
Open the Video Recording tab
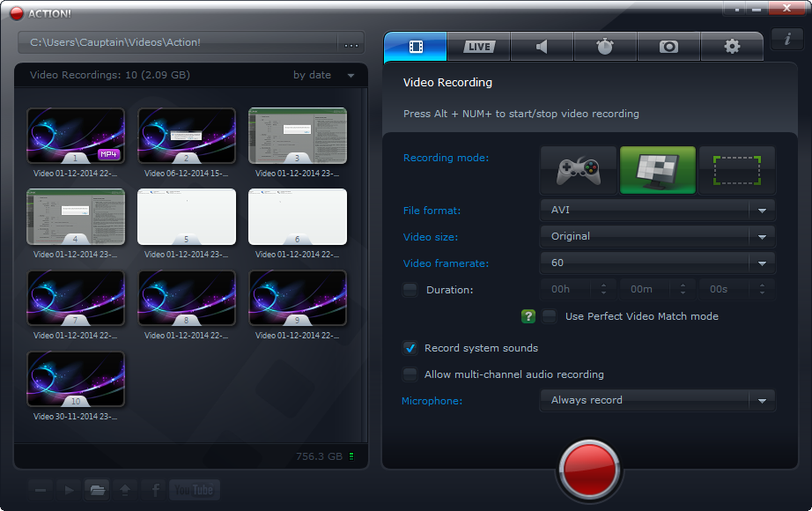[416, 47]
